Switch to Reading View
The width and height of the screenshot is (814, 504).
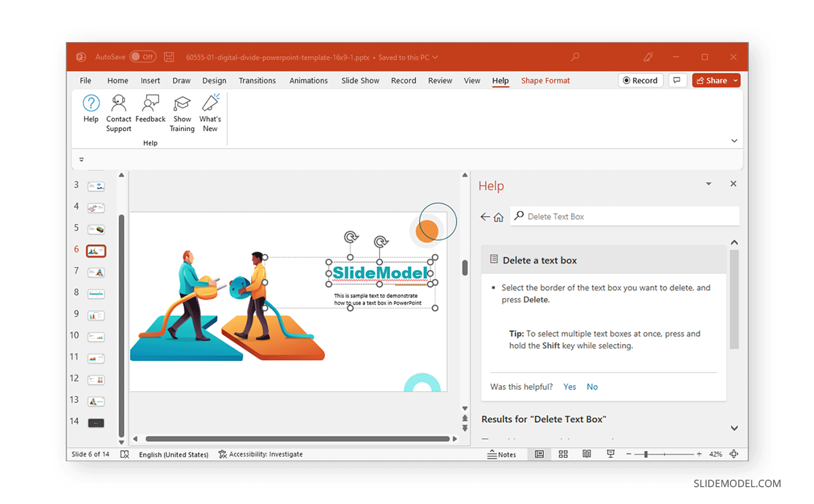point(587,454)
